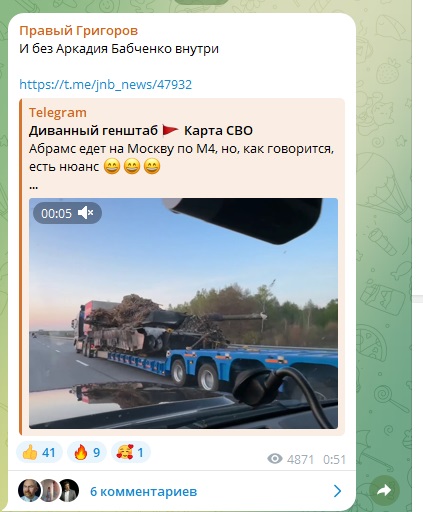
Task: Open the 6 комментариев comments thread
Action: [x=143, y=491]
